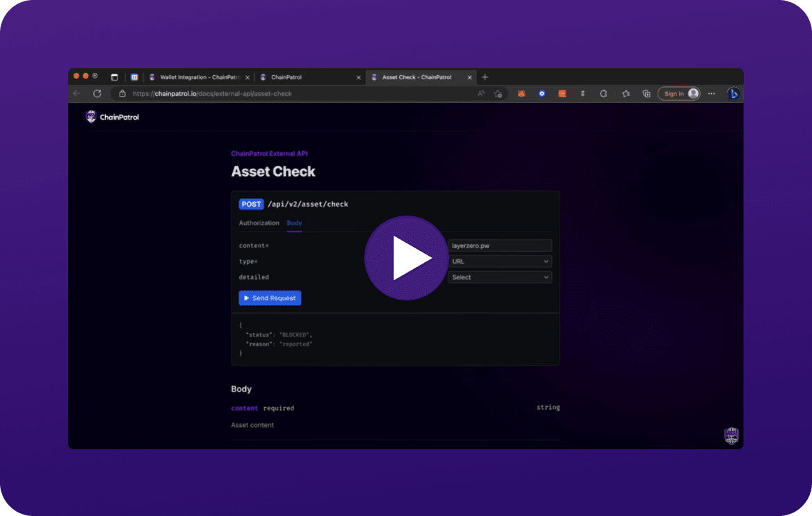Click the Sign in button in the toolbar
This screenshot has height=516, width=812.
point(679,94)
